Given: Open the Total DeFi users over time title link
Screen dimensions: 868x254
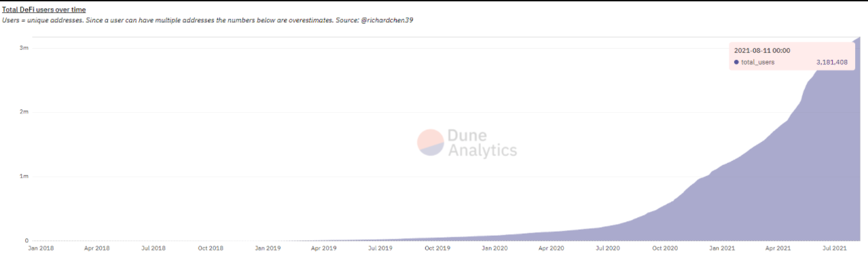Looking at the screenshot, I should (x=43, y=10).
